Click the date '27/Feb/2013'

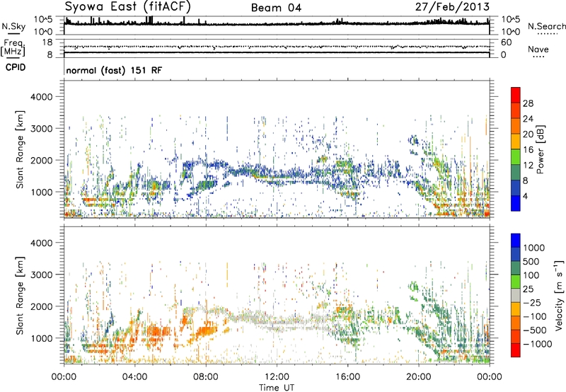[x=452, y=6]
